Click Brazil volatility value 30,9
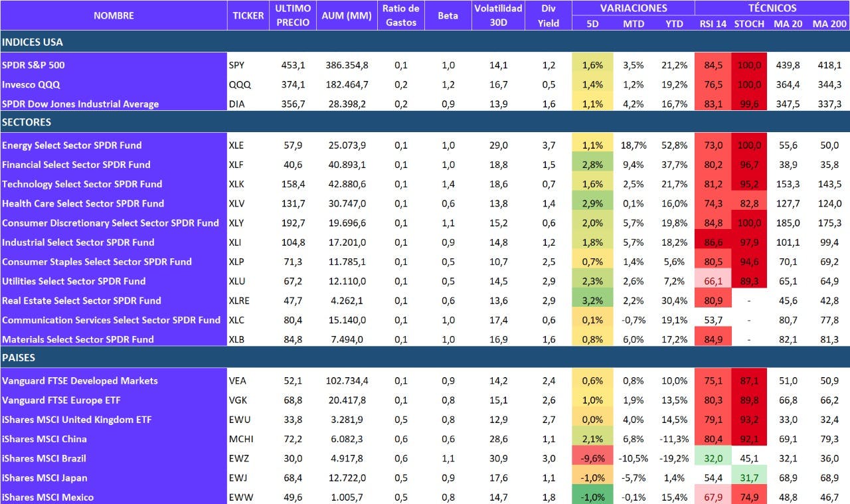The image size is (850, 504). pos(497,458)
